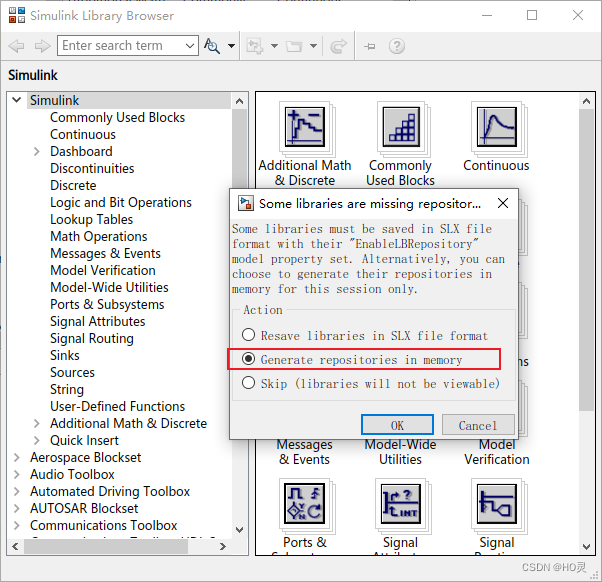Select Discontinuities in the tree
The height and width of the screenshot is (582, 602).
point(92,168)
